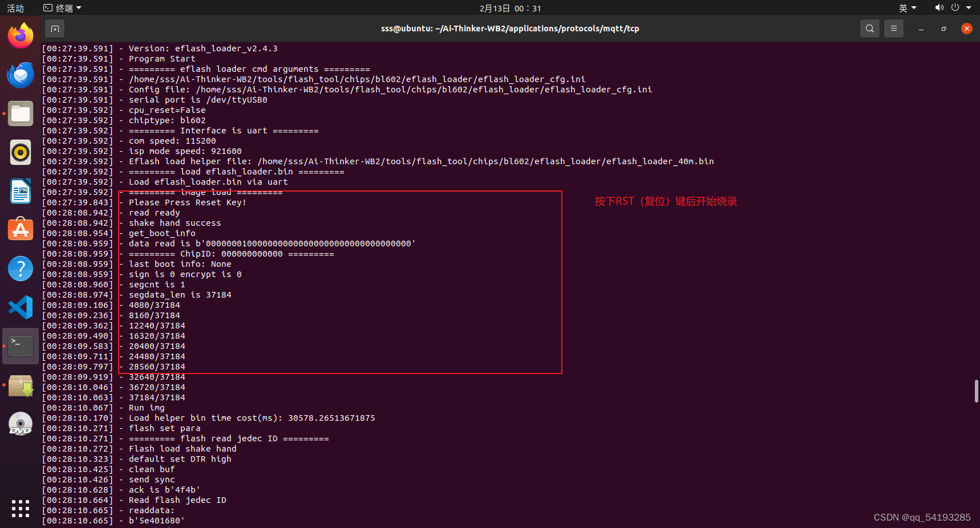Open LibreOffice Writer from the dock

point(20,191)
